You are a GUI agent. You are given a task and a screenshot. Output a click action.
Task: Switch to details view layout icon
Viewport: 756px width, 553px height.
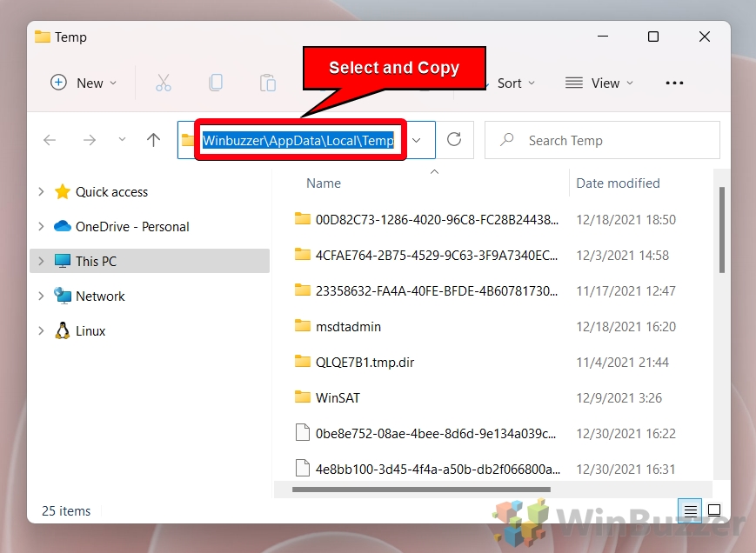pyautogui.click(x=691, y=510)
